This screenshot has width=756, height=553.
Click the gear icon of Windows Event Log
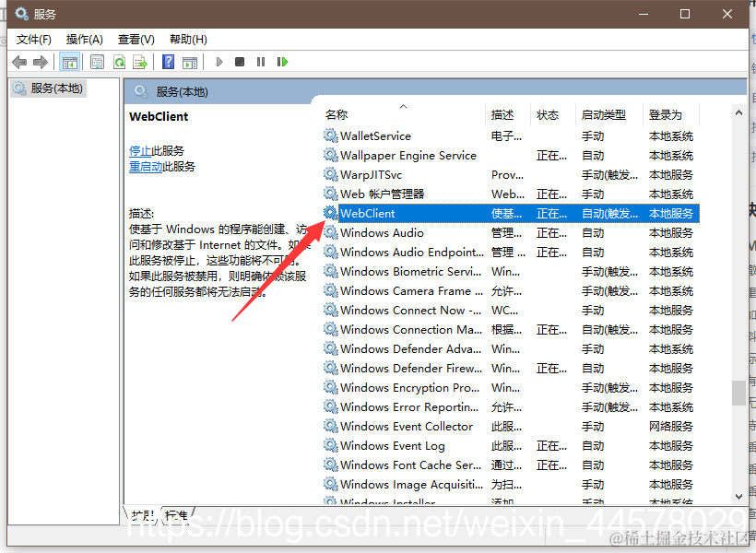click(x=330, y=445)
